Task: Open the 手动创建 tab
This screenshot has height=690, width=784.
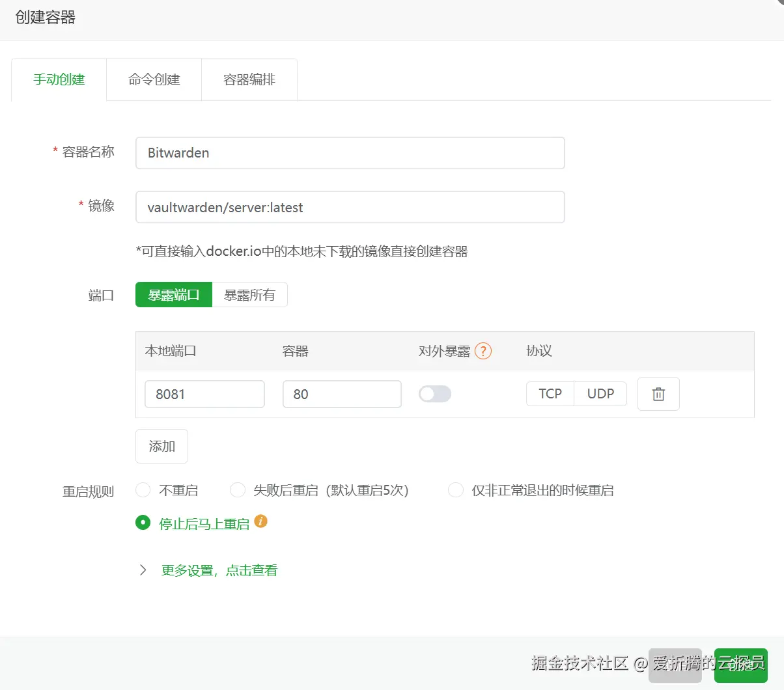Action: [x=59, y=79]
